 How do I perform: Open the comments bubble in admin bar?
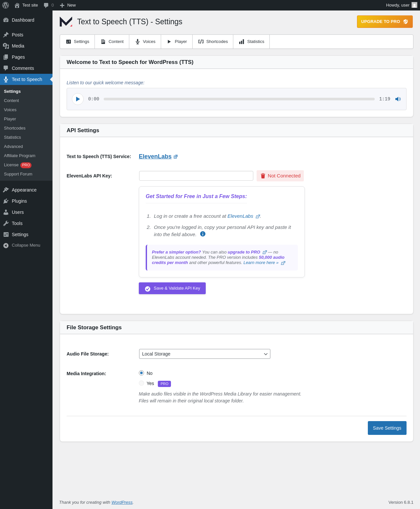(x=49, y=5)
